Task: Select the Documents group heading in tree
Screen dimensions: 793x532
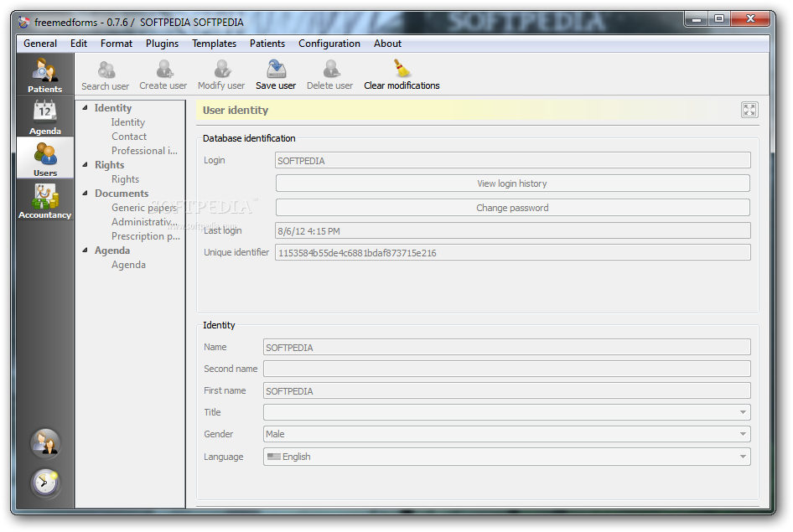Action: coord(122,193)
